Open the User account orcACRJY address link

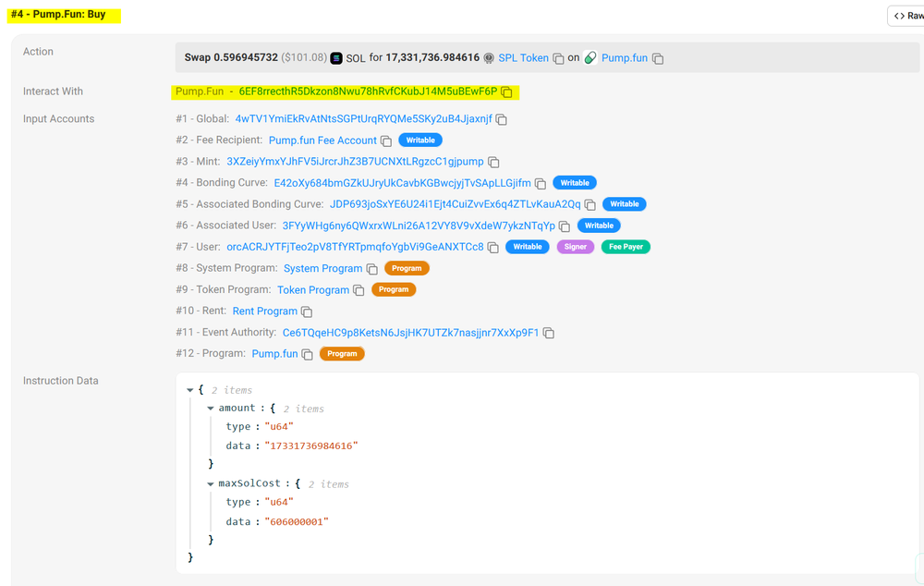[x=355, y=247]
